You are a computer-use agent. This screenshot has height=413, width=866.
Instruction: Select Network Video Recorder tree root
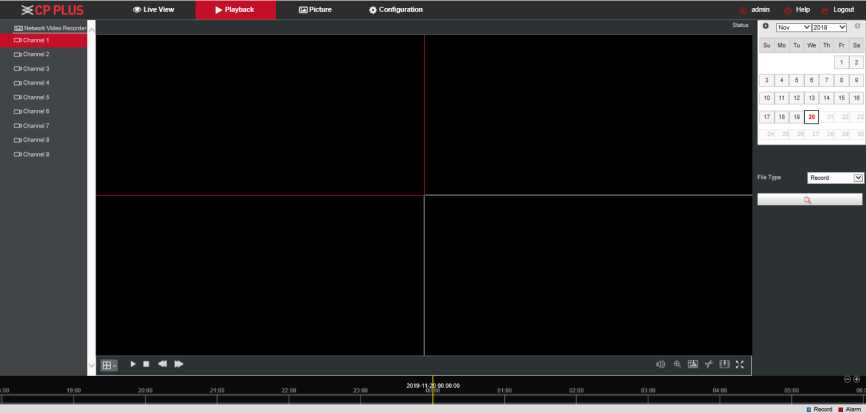coord(50,28)
